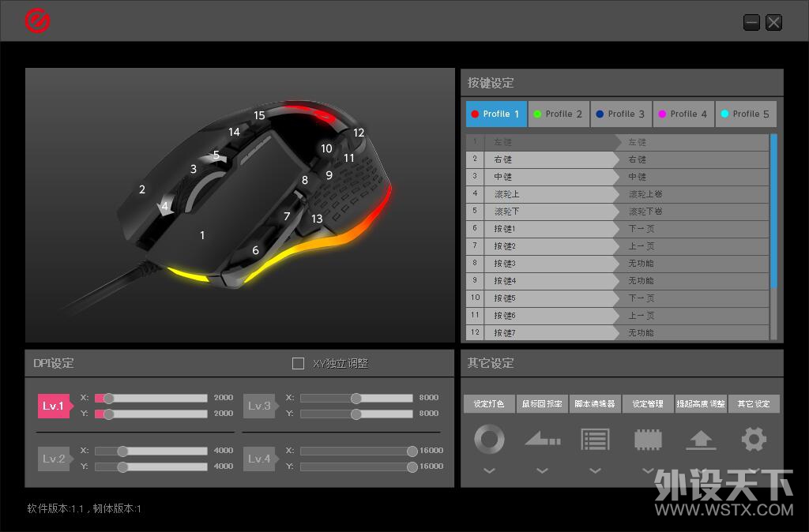809x532 pixels.
Task: Click the Lv.1 Y-axis DPI slider
Action: coord(151,414)
